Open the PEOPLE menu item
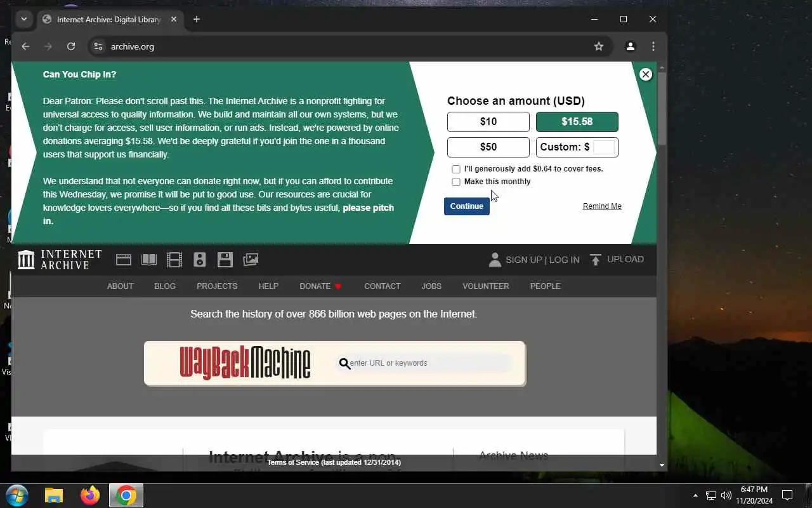This screenshot has height=508, width=812. pos(545,286)
